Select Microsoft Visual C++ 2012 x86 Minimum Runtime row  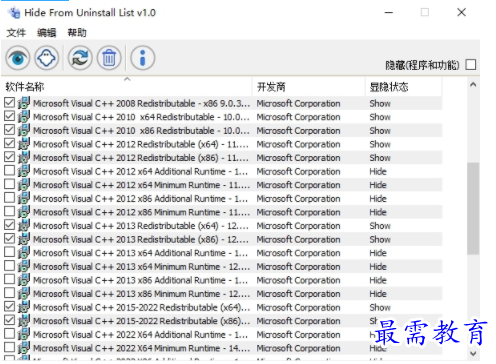[x=222, y=212]
